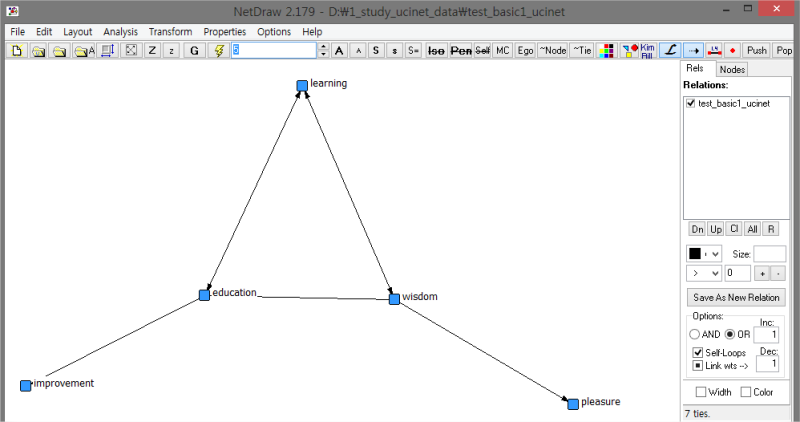The height and width of the screenshot is (422, 800).
Task: Open the Options menu
Action: point(274,32)
